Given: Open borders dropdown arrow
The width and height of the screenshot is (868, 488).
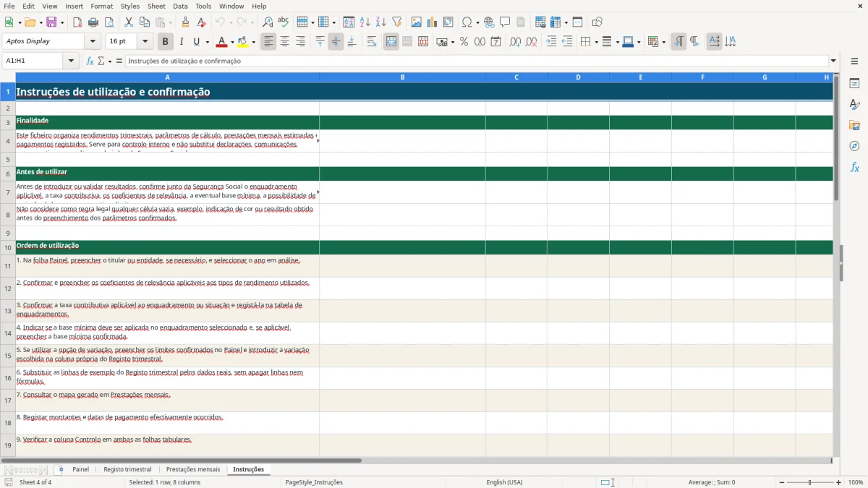Looking at the screenshot, I should click(x=596, y=42).
